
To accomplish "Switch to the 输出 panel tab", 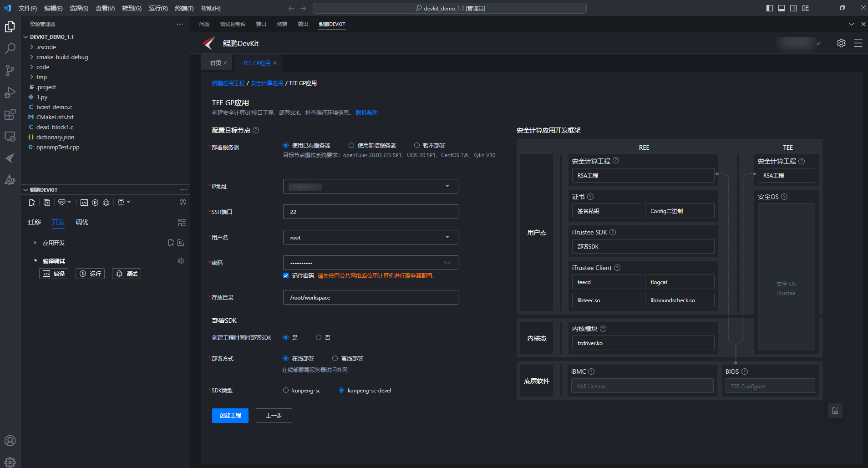I will 303,24.
